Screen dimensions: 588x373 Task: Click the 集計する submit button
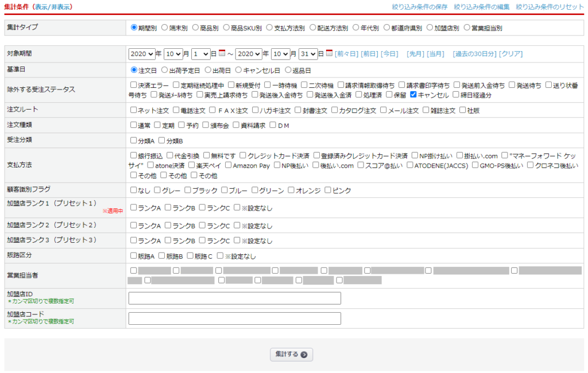291,355
